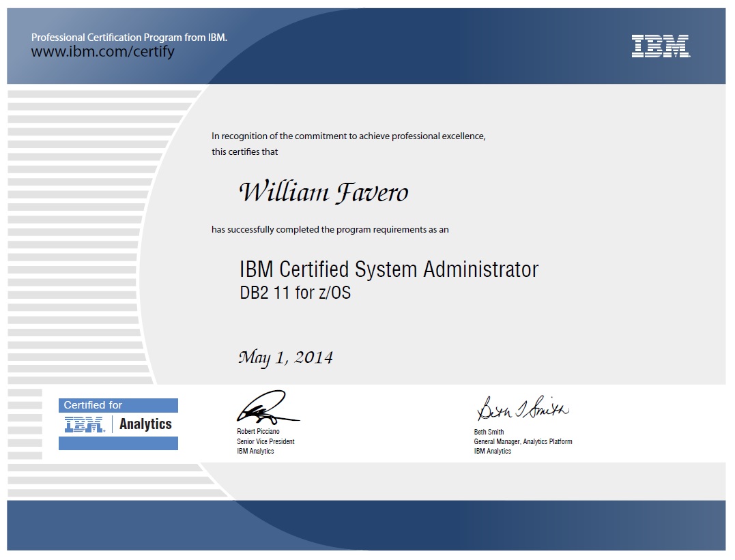Click the name 'William Favero'
This screenshot has height=560, width=735.
[x=323, y=192]
